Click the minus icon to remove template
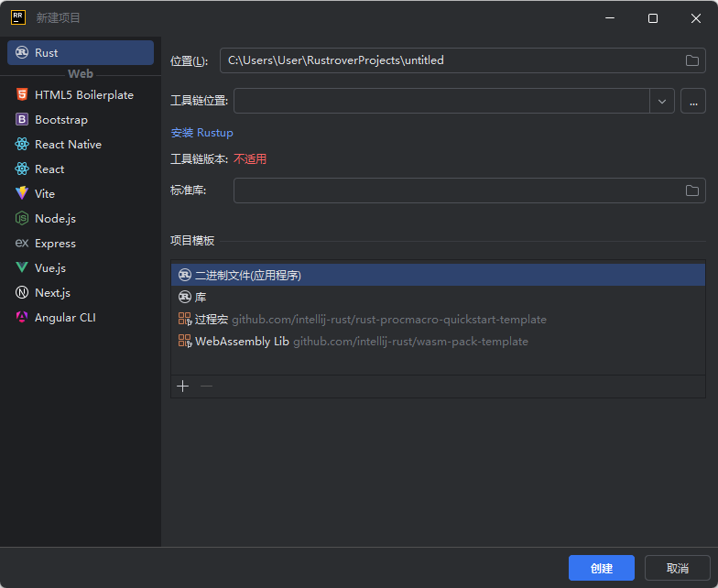 (207, 387)
